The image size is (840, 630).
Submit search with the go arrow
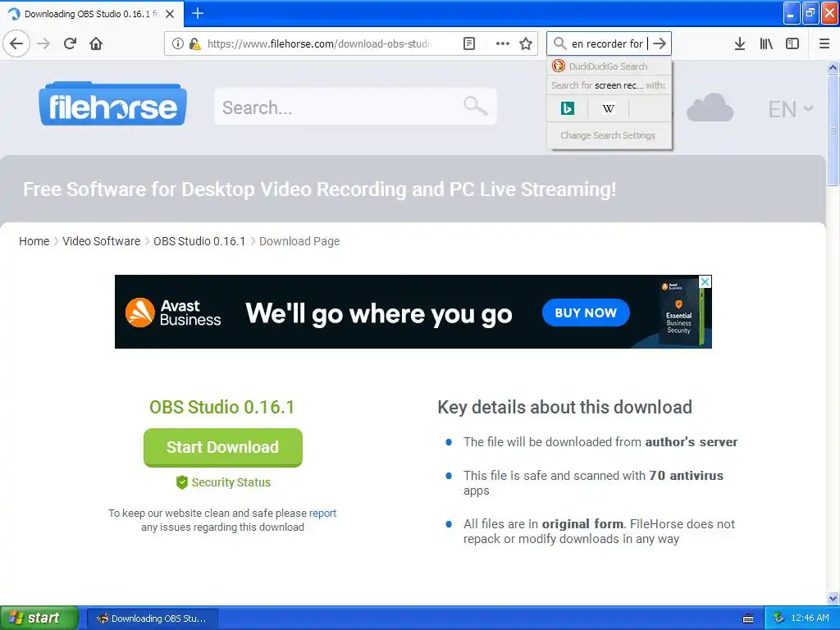660,43
